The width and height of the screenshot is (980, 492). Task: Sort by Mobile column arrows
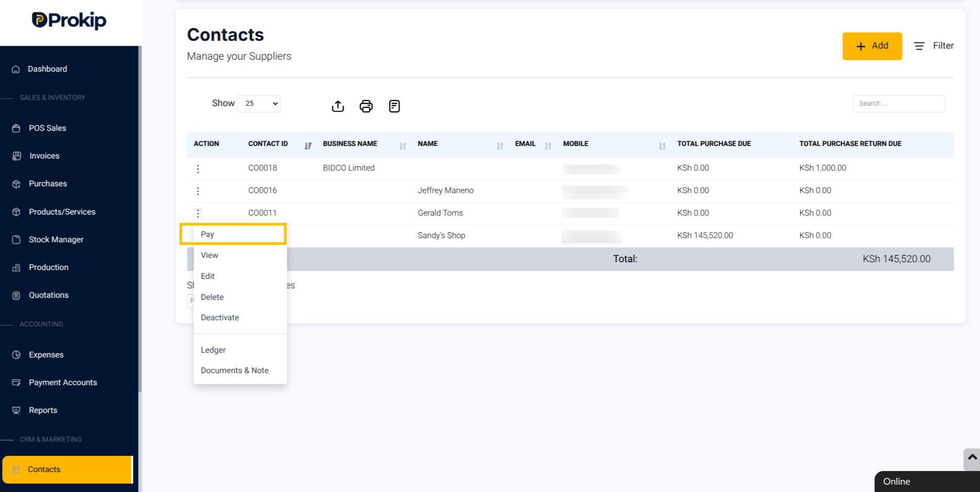(x=662, y=146)
